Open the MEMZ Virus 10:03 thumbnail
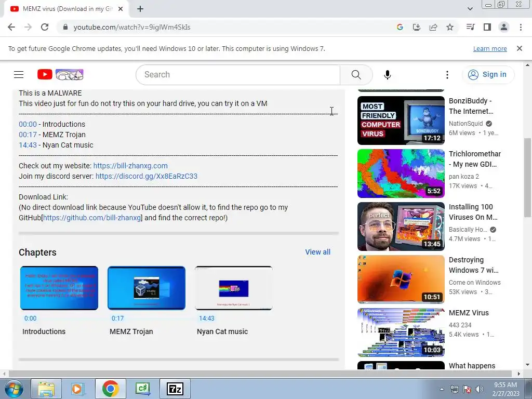532x399 pixels. [401, 332]
